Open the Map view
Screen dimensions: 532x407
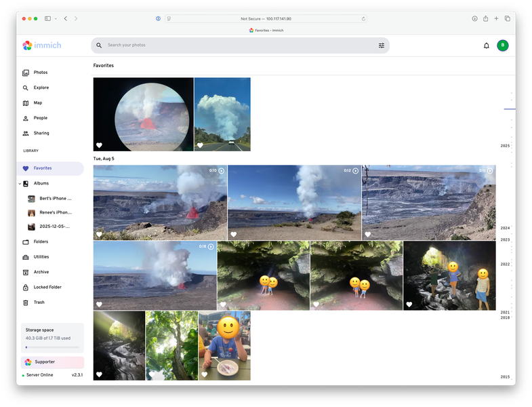pos(38,103)
